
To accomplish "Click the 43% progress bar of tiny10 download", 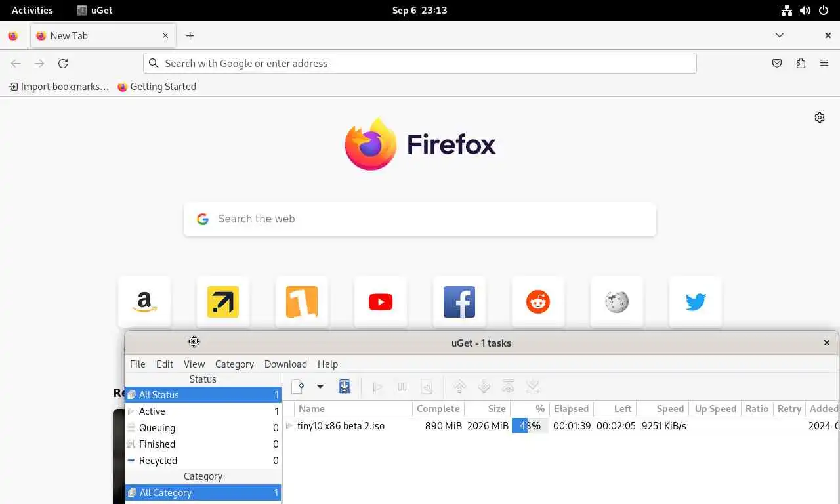I will point(530,426).
